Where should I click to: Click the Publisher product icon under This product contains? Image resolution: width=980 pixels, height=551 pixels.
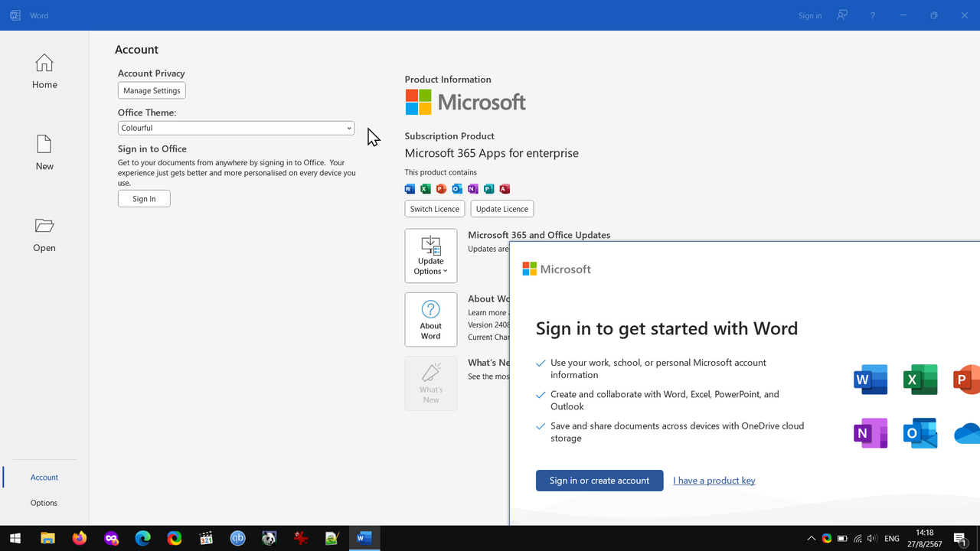pyautogui.click(x=488, y=189)
